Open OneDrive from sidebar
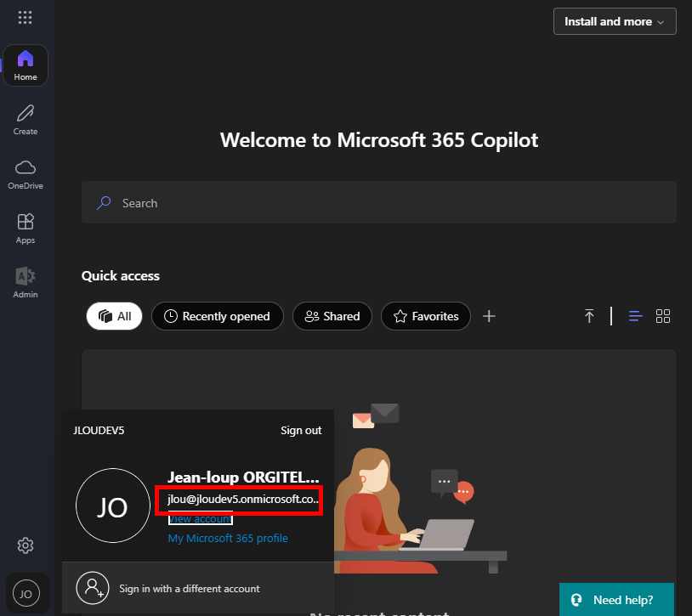692x616 pixels. (26, 174)
